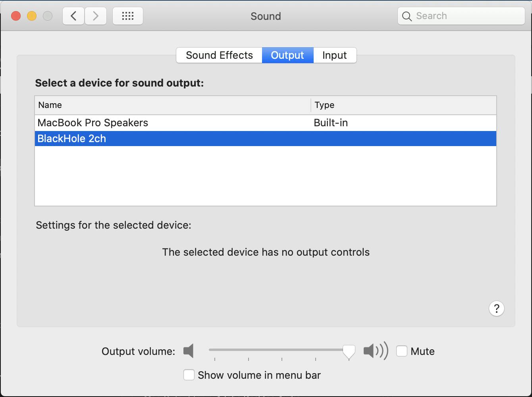Switch to the Sound Effects tab
The image size is (532, 397).
click(x=219, y=55)
